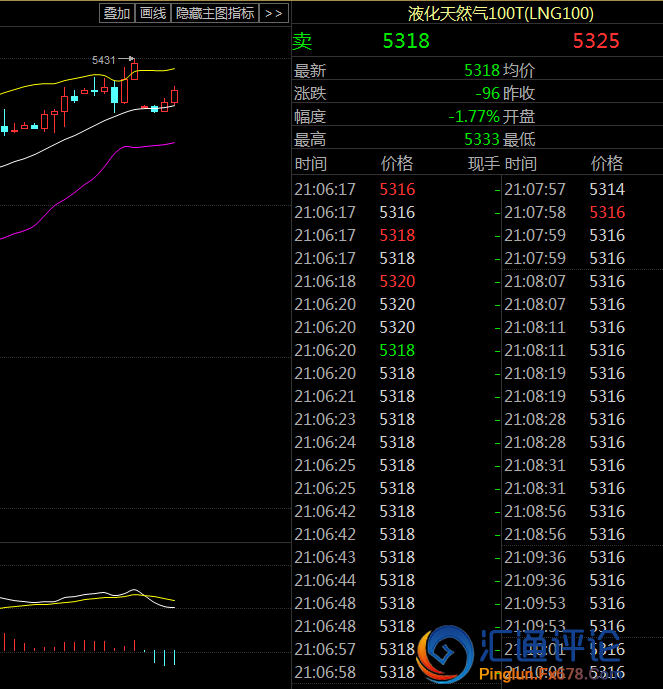Viewport: 663px width, 689px height.
Task: Click the cyan MACD histogram bars
Action: pos(164,657)
